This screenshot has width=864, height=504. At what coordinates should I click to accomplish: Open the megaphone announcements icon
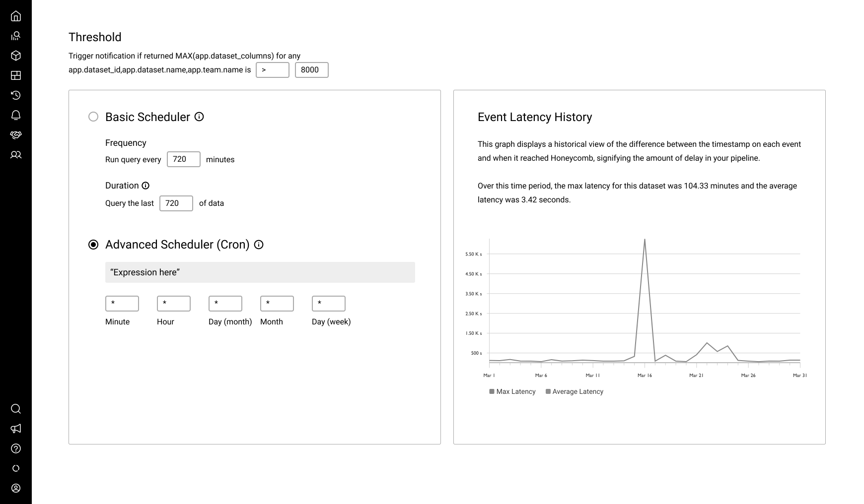(x=16, y=429)
